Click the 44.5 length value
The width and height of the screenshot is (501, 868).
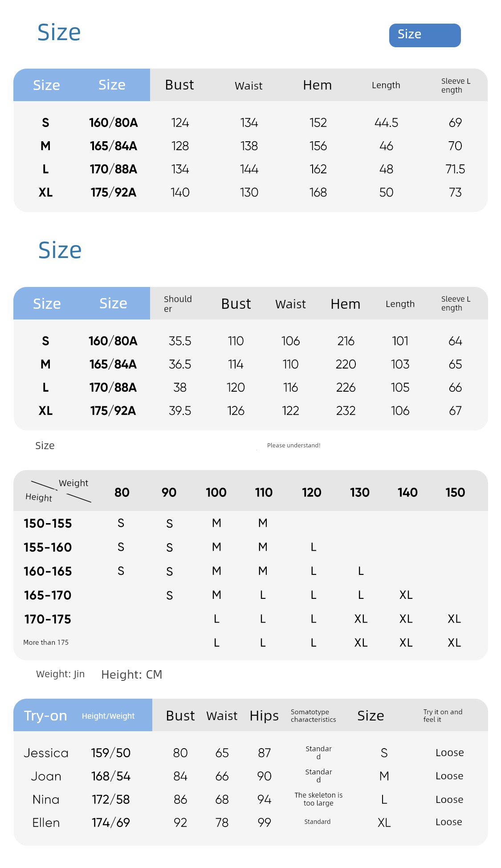[x=386, y=123]
